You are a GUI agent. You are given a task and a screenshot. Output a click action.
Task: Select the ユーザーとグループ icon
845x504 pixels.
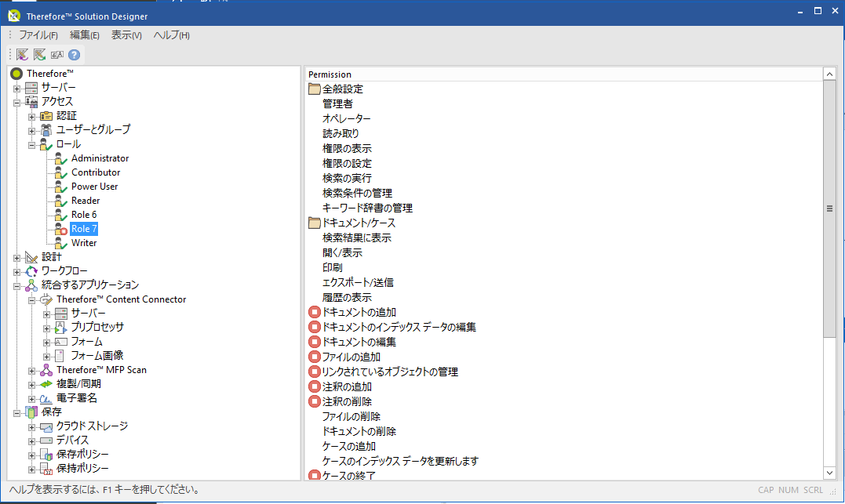click(46, 130)
